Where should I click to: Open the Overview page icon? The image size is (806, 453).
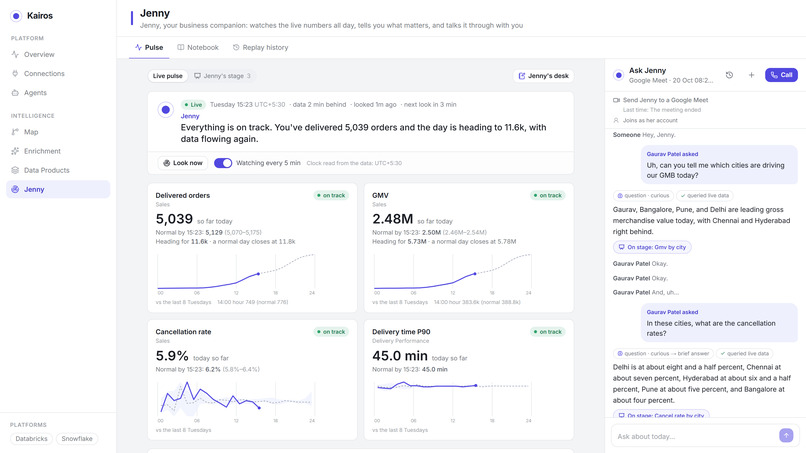15,55
